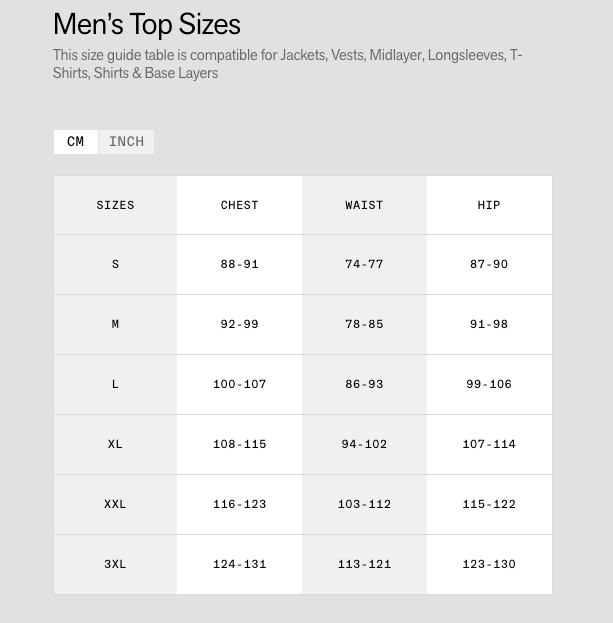Select the 3XL size row label
The height and width of the screenshot is (623, 613).
click(x=115, y=565)
